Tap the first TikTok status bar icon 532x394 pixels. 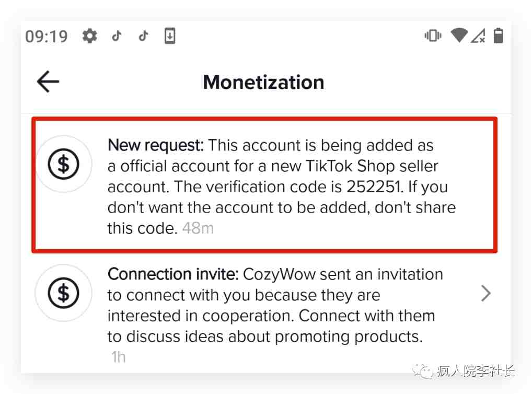tap(117, 36)
